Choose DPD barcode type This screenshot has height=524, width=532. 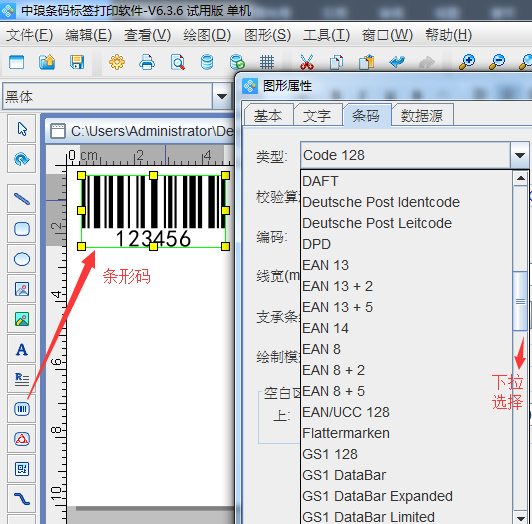(407, 244)
